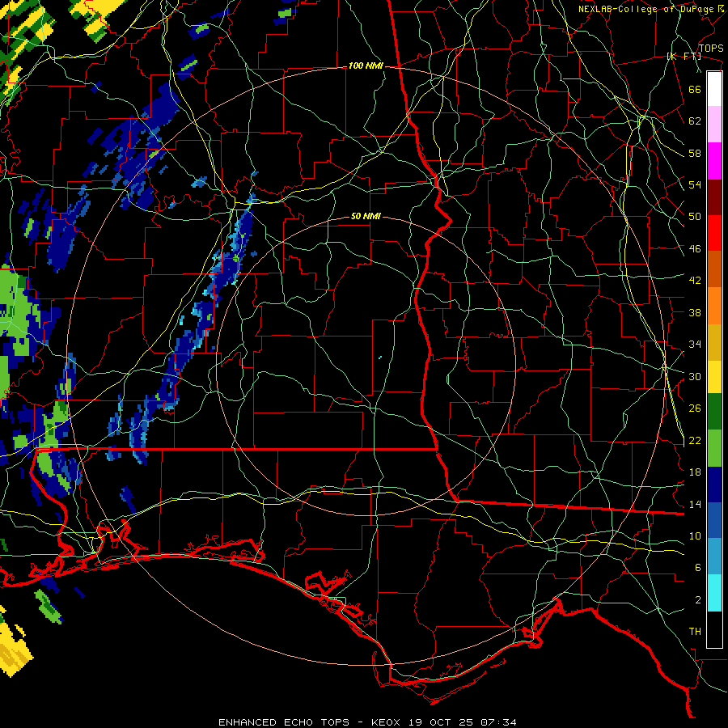Click the light green swatch between 22 and 18
The image size is (728, 728).
[x=714, y=448]
